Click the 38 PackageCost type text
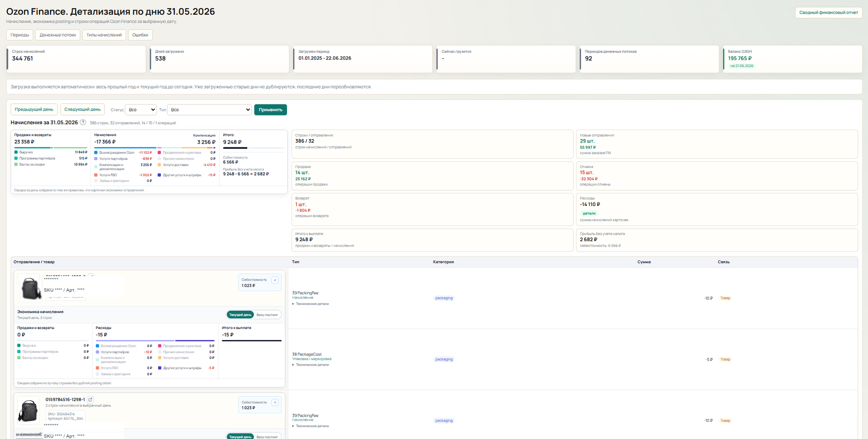Screen dimensions: 868x439 point(307,354)
